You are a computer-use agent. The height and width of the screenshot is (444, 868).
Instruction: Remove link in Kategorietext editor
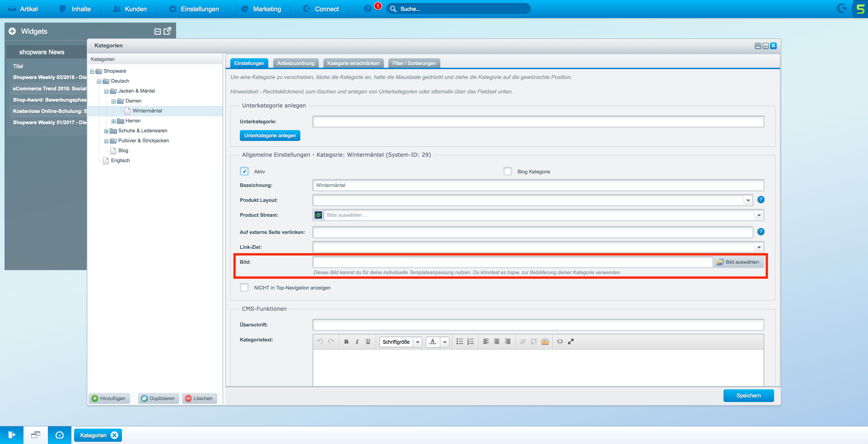click(x=534, y=341)
